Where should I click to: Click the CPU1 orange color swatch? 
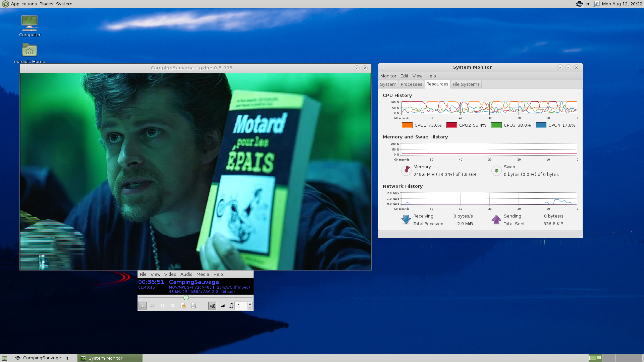(x=407, y=125)
